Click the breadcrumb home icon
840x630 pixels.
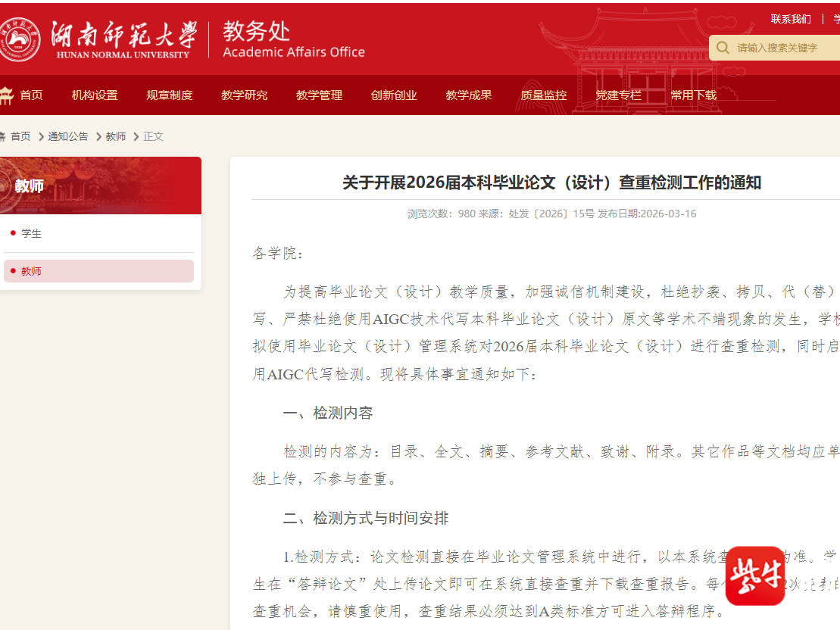2,136
